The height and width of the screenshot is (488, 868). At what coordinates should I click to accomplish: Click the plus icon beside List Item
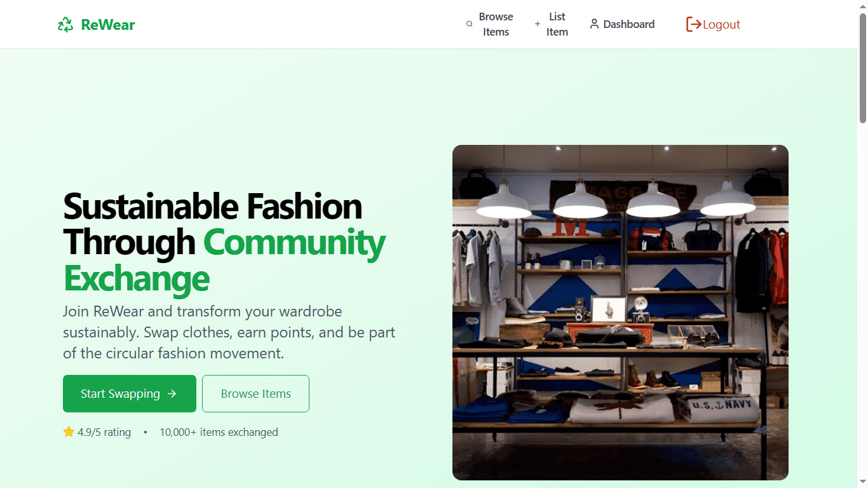click(x=538, y=24)
